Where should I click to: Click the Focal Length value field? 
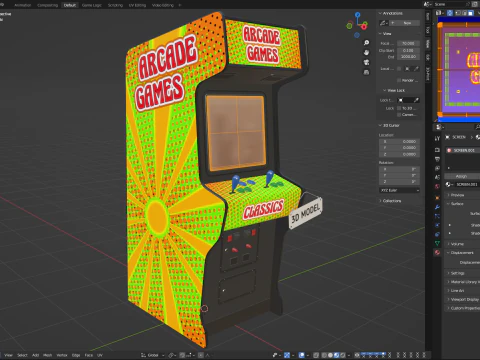pos(408,43)
